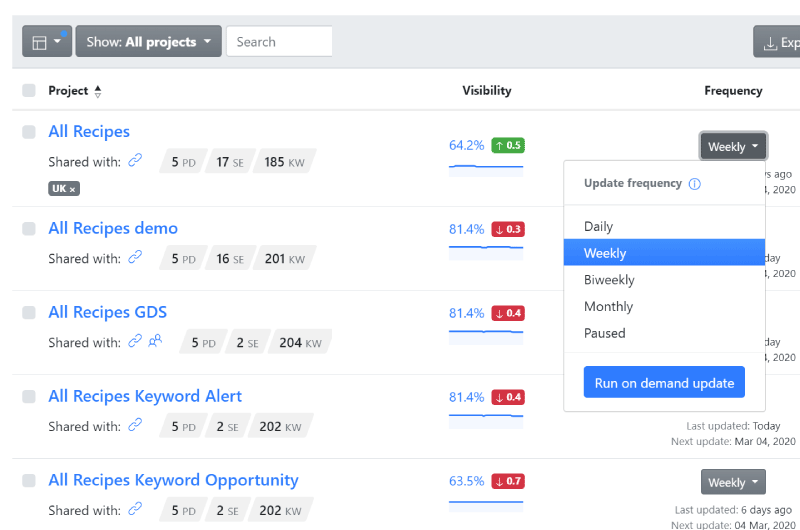Viewport: 800px width, 530px height.
Task: Select the All Recipes GDS checkbox
Action: (x=29, y=313)
